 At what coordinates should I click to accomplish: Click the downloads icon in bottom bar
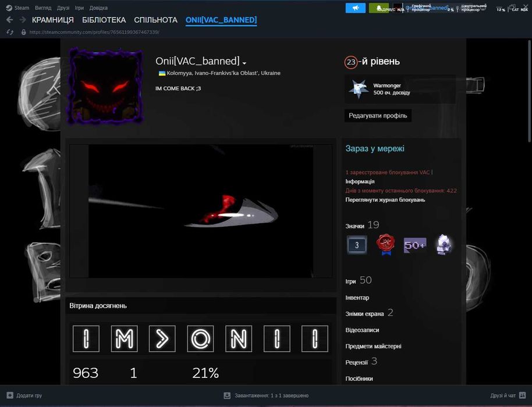click(227, 395)
